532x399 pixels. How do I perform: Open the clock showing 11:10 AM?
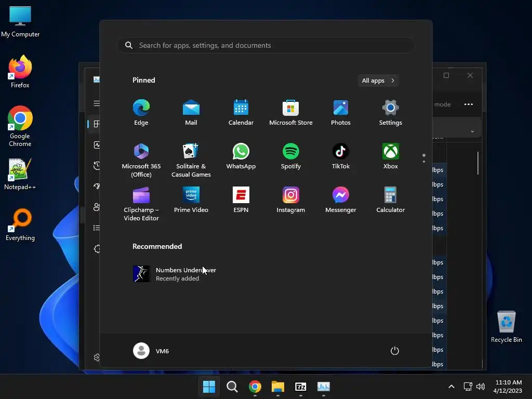508,387
